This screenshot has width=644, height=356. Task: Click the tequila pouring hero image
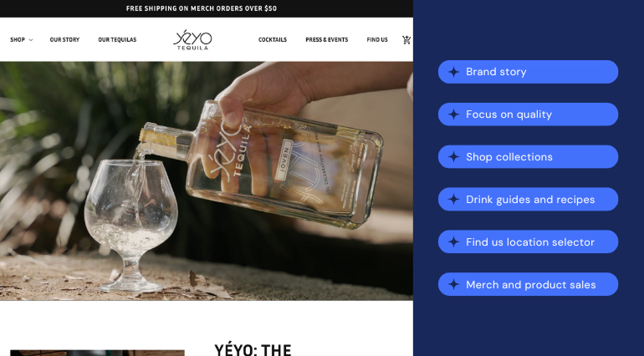click(207, 181)
